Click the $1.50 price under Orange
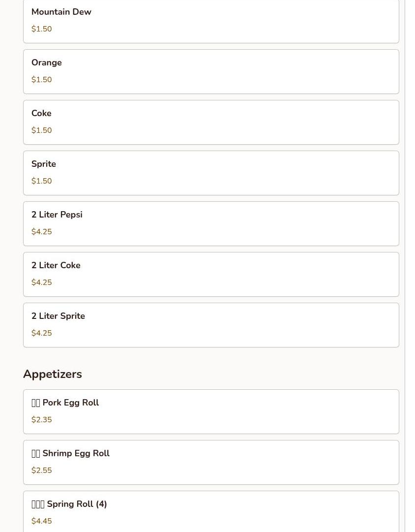Viewport: 415px width, 532px height. [41, 80]
